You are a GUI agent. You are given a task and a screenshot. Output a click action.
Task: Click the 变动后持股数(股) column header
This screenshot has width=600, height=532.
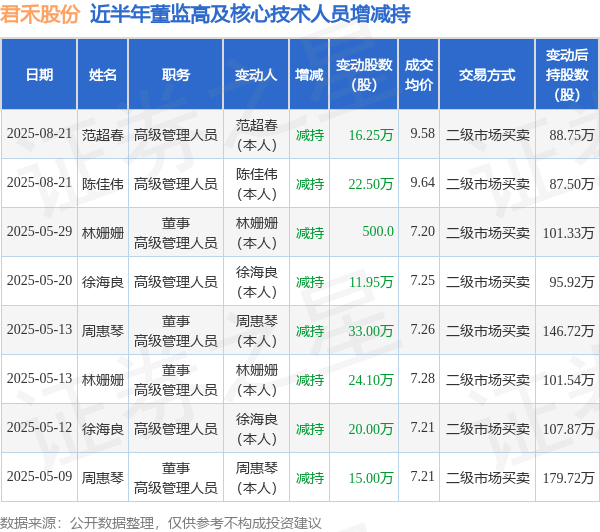point(567,75)
